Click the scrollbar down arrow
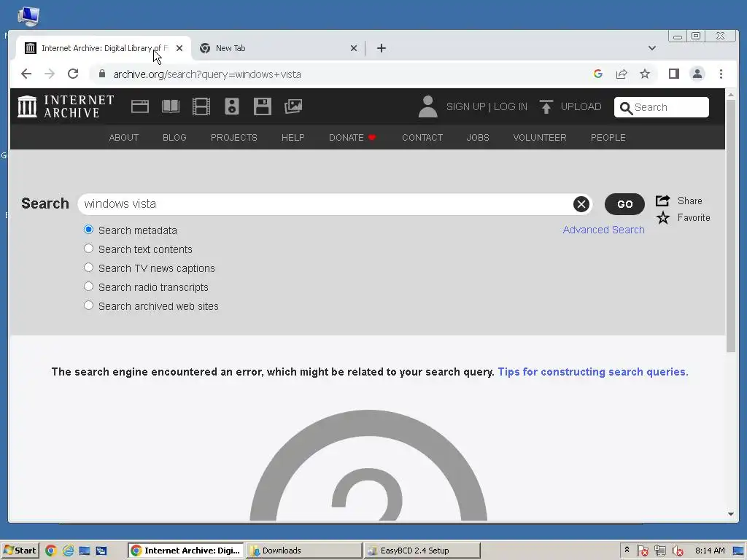The height and width of the screenshot is (560, 747). [731, 514]
